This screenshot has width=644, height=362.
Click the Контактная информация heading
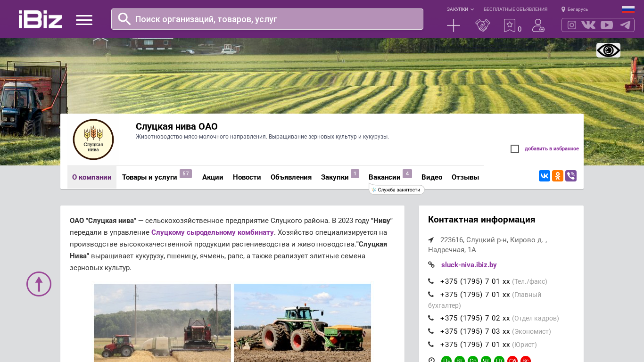click(x=482, y=220)
